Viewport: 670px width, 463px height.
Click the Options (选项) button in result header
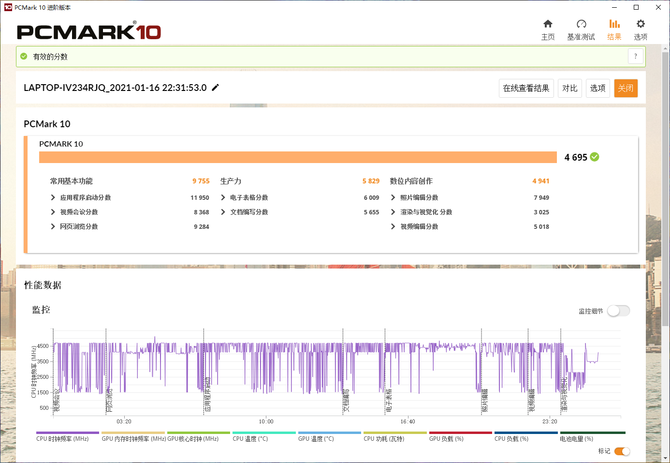pos(598,88)
